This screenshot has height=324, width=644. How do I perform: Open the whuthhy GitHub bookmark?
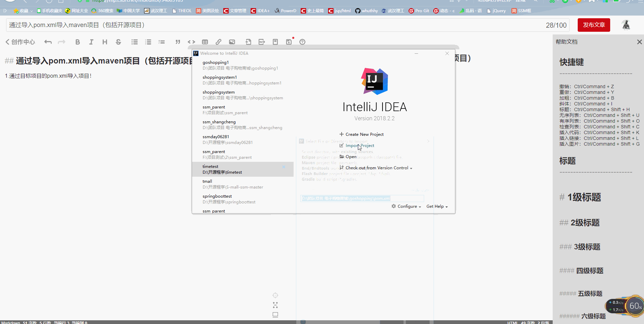click(366, 11)
